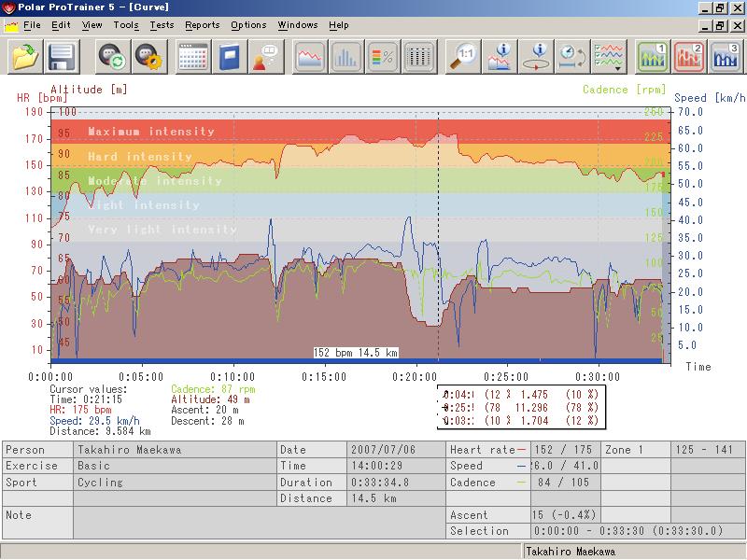The height and width of the screenshot is (560, 747).
Task: Open the exercise info graph icon
Action: click(500, 57)
